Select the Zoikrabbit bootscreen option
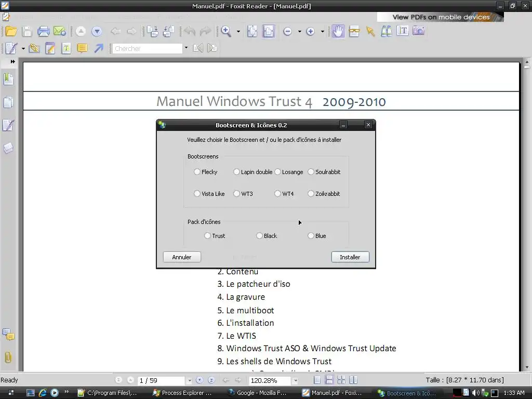 point(311,193)
